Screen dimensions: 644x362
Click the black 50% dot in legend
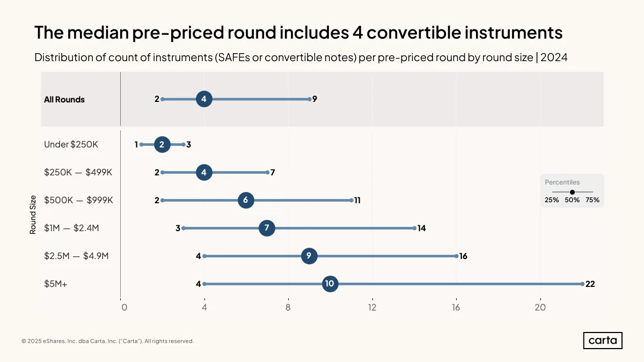[572, 191]
